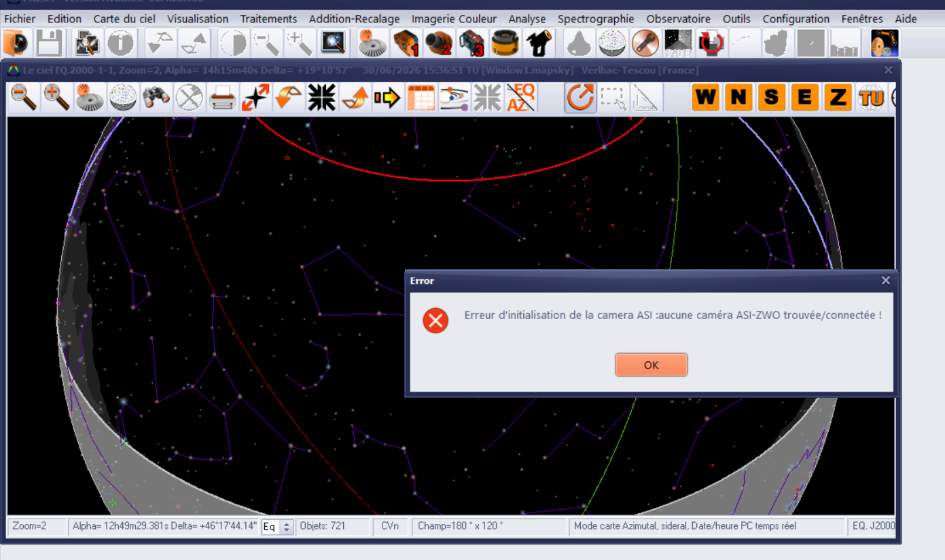This screenshot has height=560, width=945.
Task: Close the Le ciel sky map window
Action: (x=888, y=70)
